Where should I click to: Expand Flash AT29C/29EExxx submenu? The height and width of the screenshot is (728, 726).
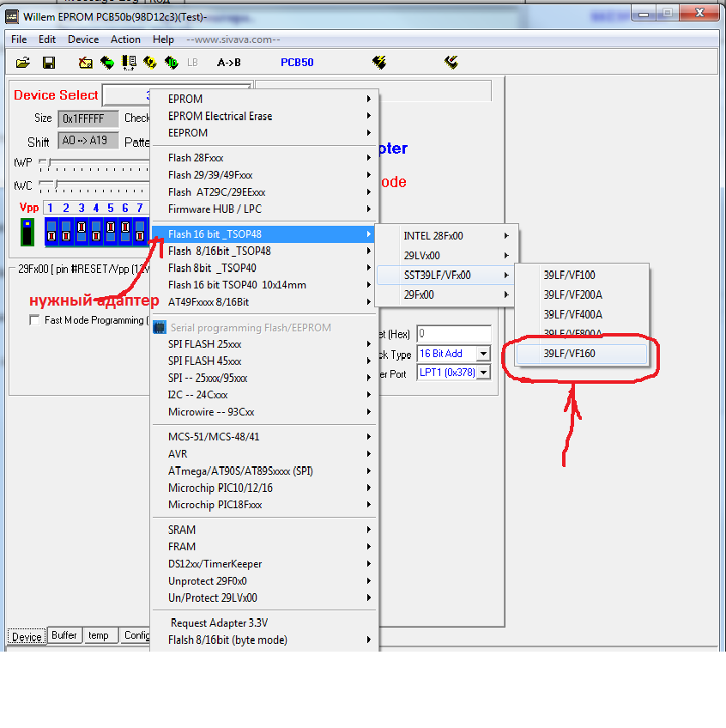tap(265, 192)
